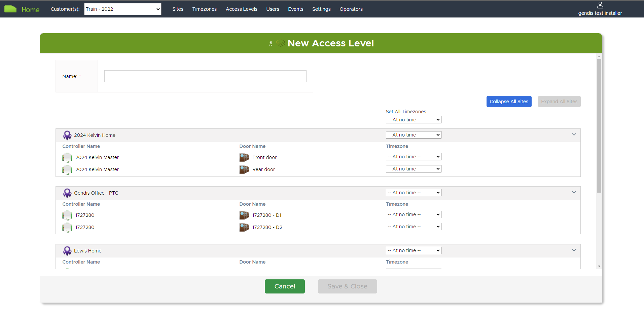Collapse the 2024 Kelvin Home site section

574,134
